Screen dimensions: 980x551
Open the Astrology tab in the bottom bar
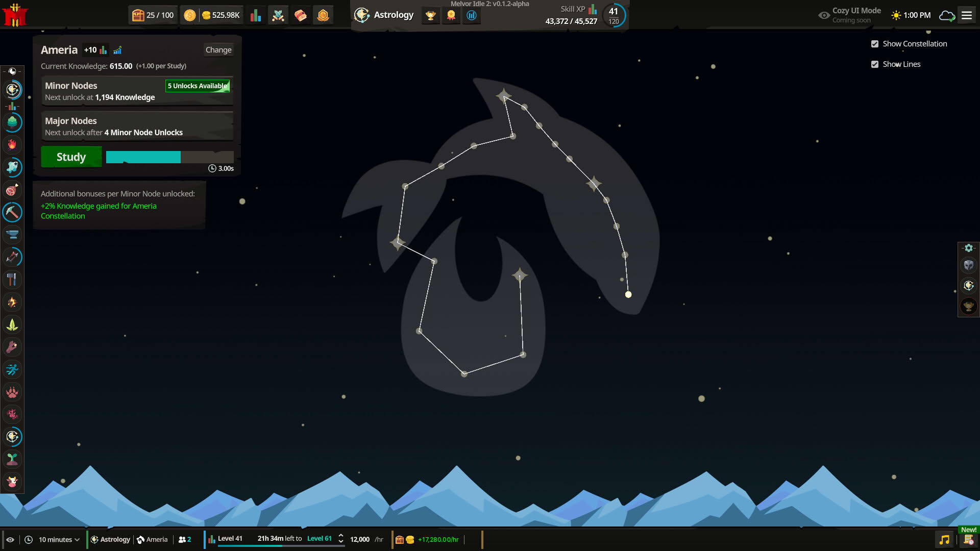point(110,539)
